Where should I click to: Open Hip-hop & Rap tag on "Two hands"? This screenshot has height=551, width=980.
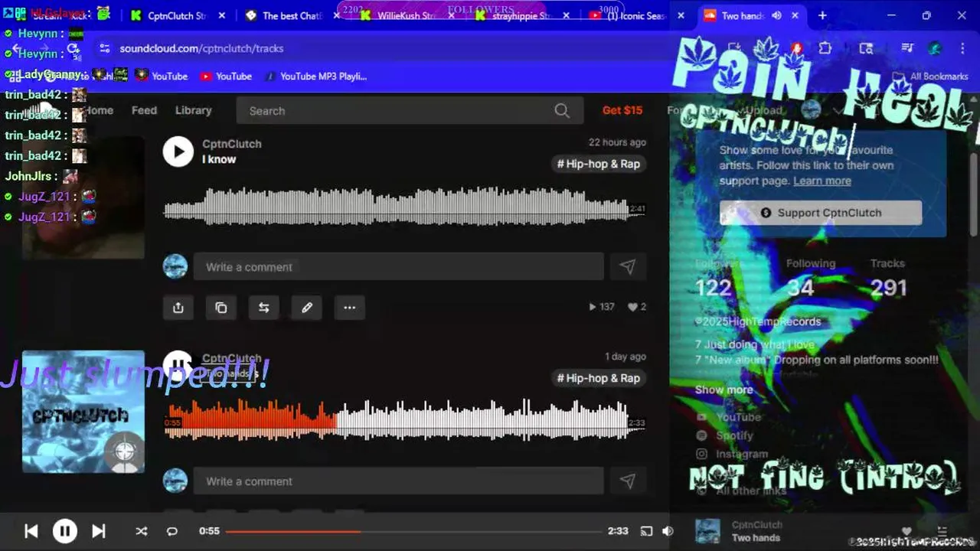pyautogui.click(x=599, y=378)
